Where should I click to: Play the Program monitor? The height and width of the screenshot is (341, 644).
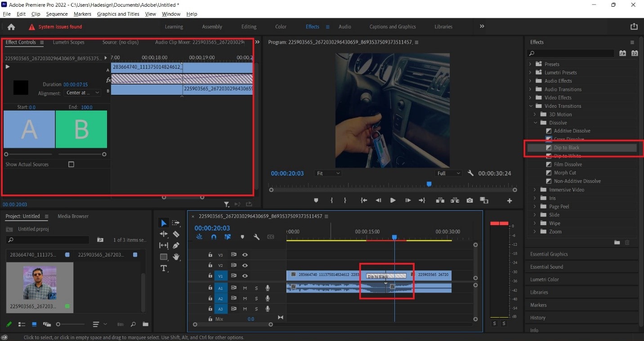point(393,200)
